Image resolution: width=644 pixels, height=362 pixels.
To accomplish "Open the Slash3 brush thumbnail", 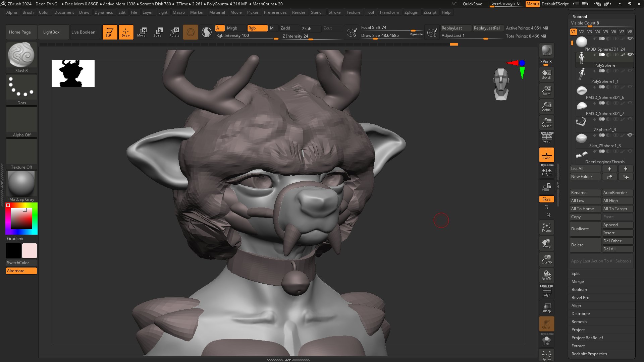I will tap(21, 55).
